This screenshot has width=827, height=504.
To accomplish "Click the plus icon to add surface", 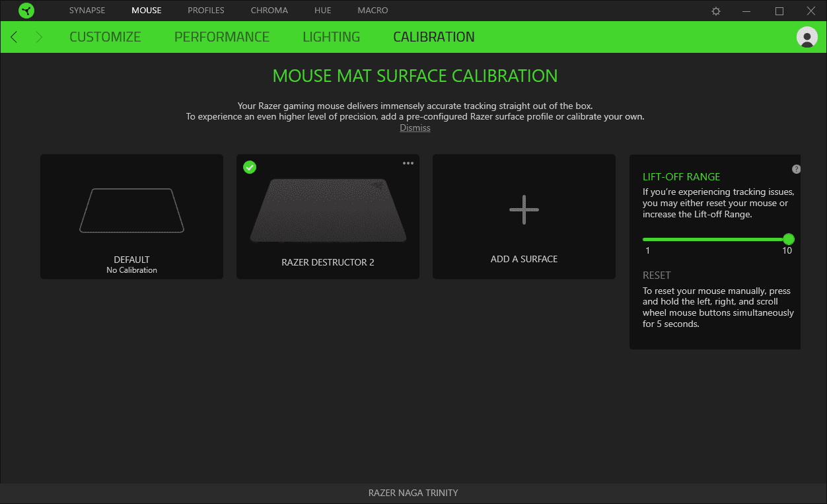I will click(524, 209).
